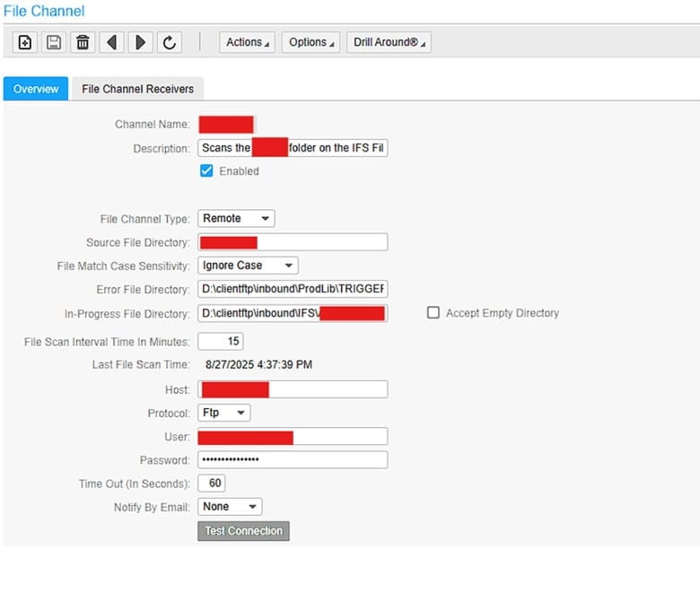Viewport: 700px width, 593px height.
Task: Check Accept Empty Directory checkbox
Action: pyautogui.click(x=433, y=313)
